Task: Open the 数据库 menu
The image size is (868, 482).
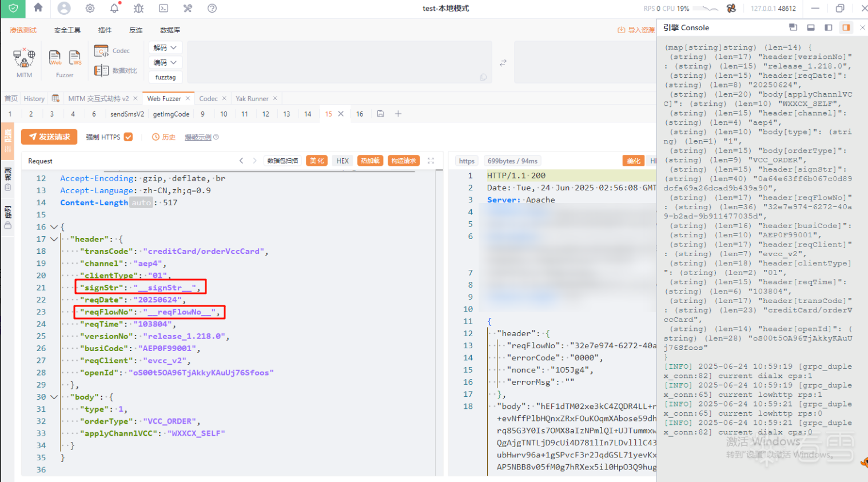Action: click(170, 30)
